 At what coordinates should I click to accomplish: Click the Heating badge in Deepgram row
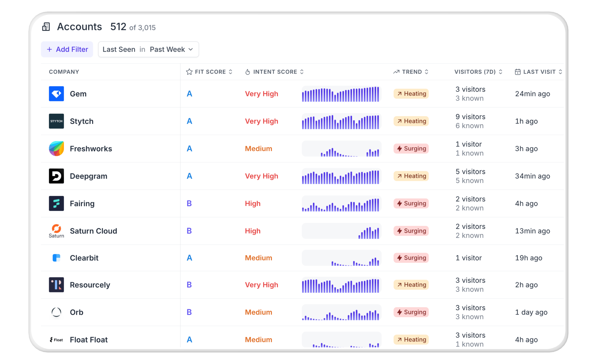click(x=411, y=176)
